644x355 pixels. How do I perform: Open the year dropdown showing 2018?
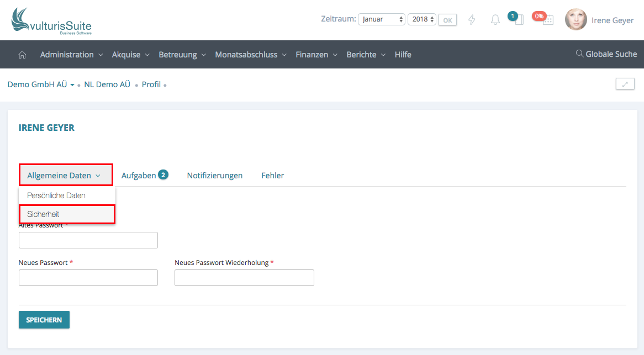click(x=423, y=19)
